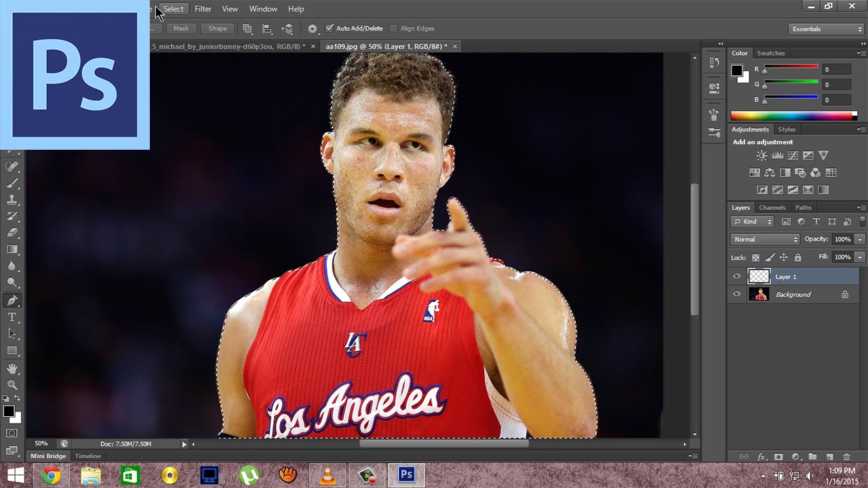Select the Zoom tool
This screenshot has height=488, width=868.
click(x=12, y=384)
